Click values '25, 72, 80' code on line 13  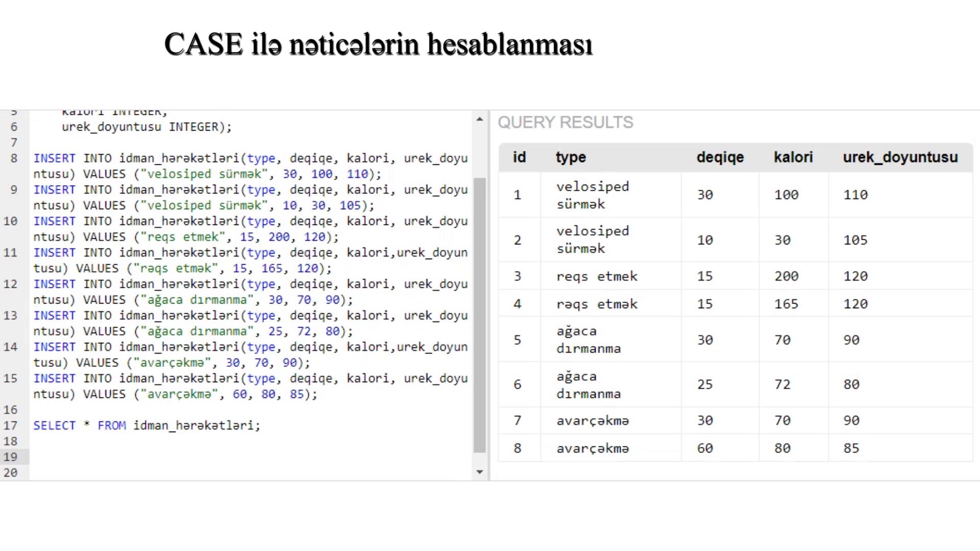(x=304, y=331)
